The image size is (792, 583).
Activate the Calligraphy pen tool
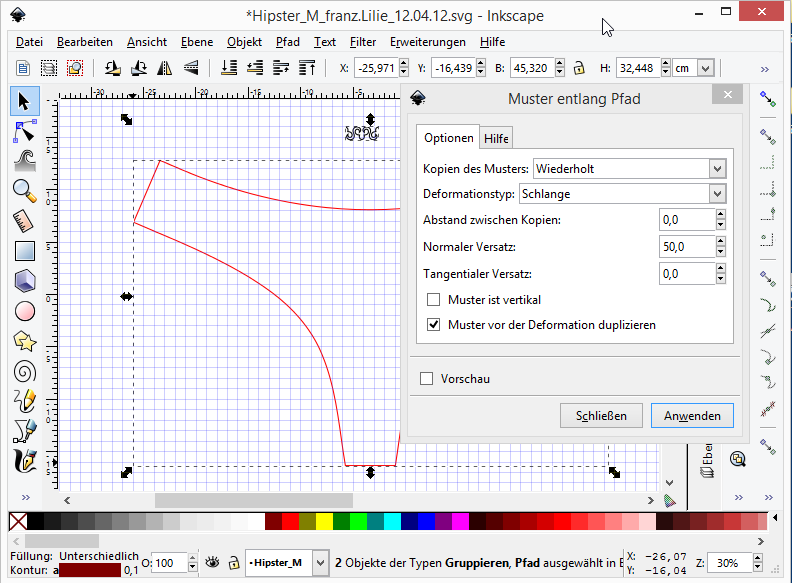click(x=25, y=461)
